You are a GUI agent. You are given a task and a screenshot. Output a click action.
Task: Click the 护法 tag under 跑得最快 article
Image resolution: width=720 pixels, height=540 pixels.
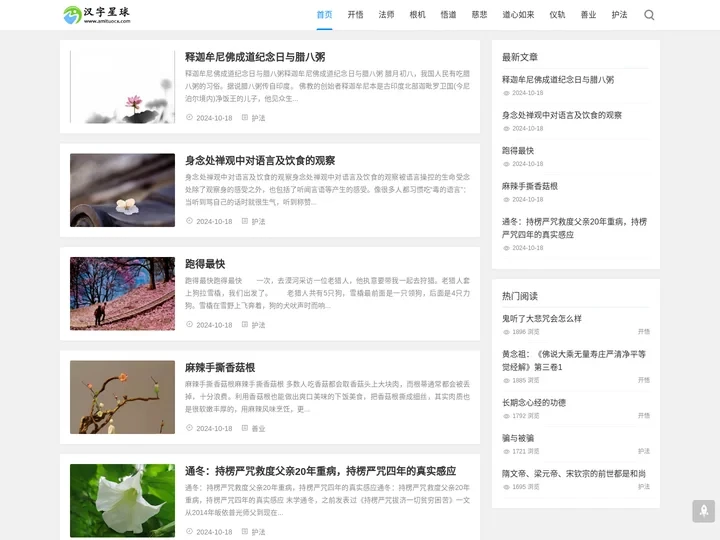pyautogui.click(x=258, y=325)
